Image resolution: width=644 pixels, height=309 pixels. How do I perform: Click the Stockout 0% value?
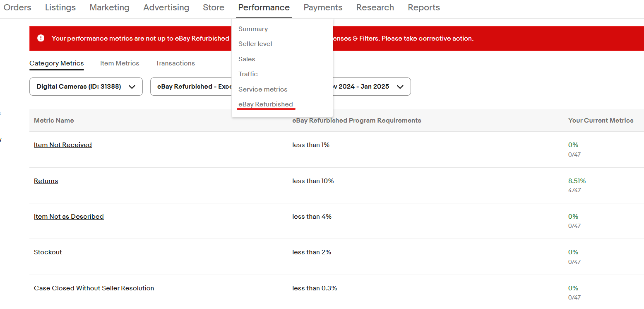[573, 252]
